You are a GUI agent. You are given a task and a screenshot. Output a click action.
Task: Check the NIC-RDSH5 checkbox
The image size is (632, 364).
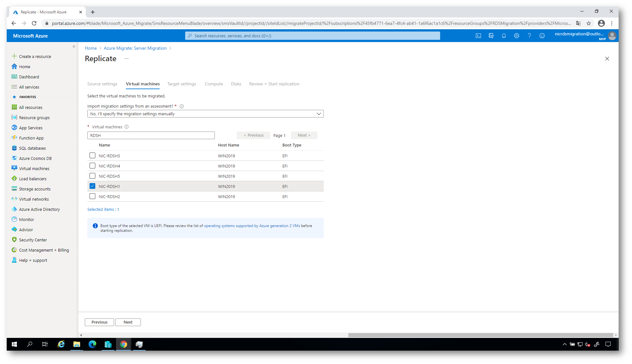pos(92,176)
